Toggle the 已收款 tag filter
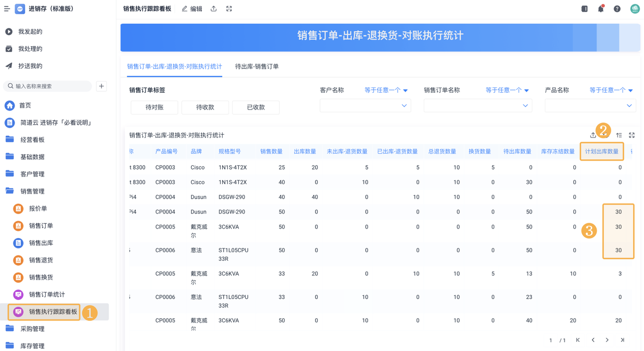This screenshot has width=644, height=351. pos(256,107)
